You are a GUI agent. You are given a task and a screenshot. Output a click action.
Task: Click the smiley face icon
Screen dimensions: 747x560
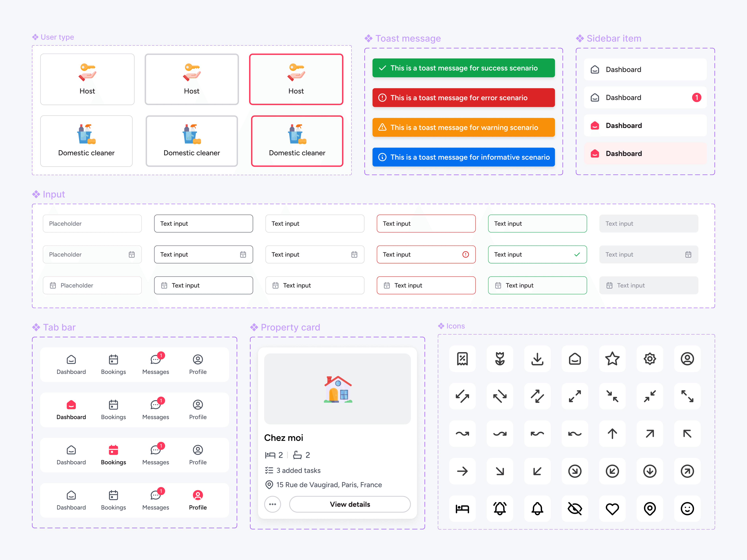[687, 509]
